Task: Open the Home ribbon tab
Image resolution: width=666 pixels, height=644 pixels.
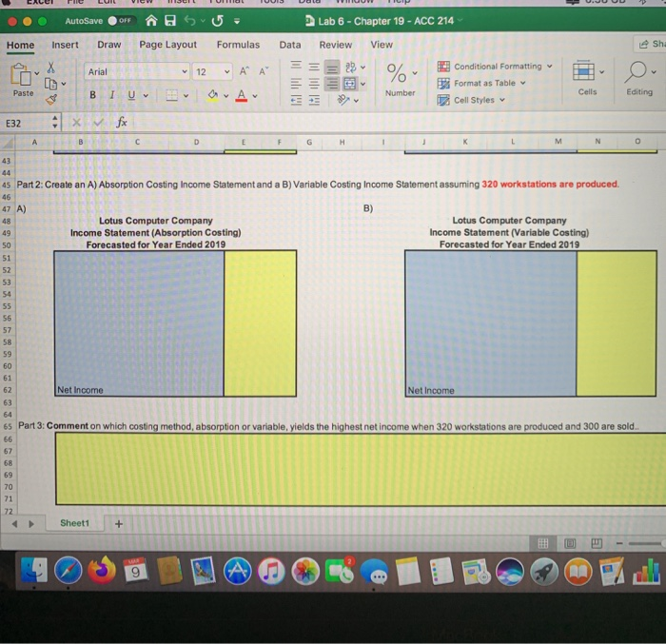Action: [x=20, y=45]
